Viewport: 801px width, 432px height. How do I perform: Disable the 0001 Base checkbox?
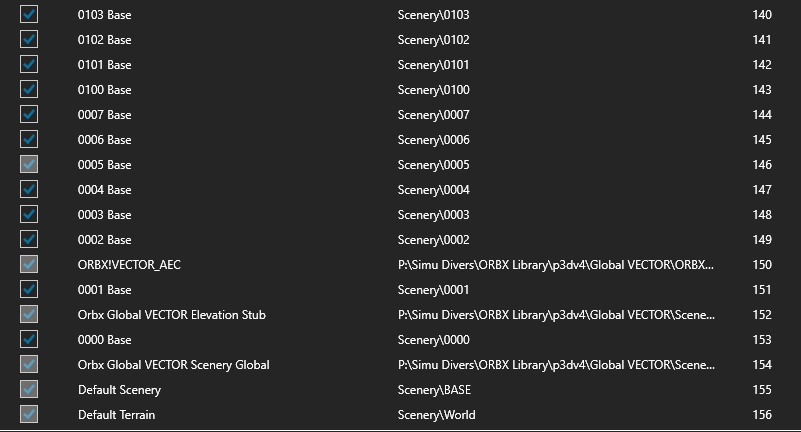(x=29, y=290)
